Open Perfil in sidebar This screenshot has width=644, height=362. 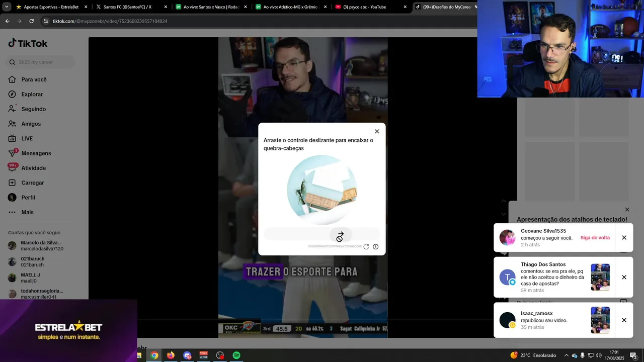[22, 198]
